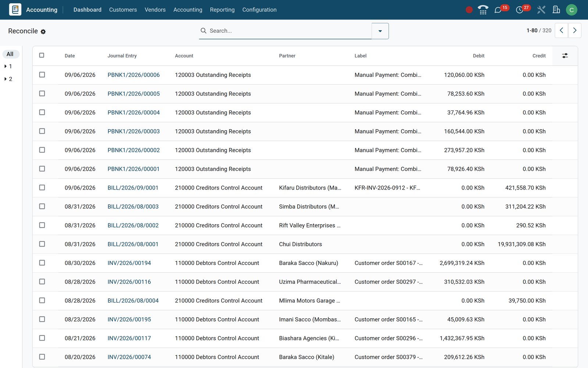Open the debug tools wrench icon
Screen dimensions: 588x368
point(541,10)
